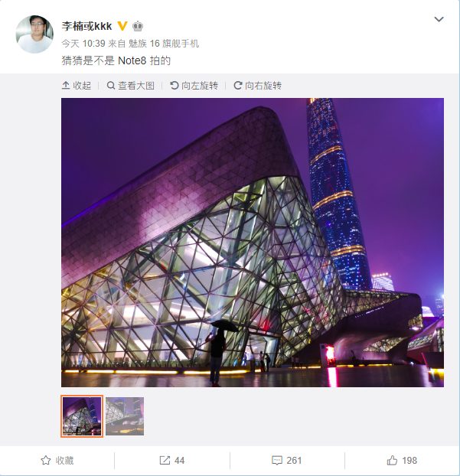
Task: Like the post with thumbs-up 198
Action: (402, 461)
